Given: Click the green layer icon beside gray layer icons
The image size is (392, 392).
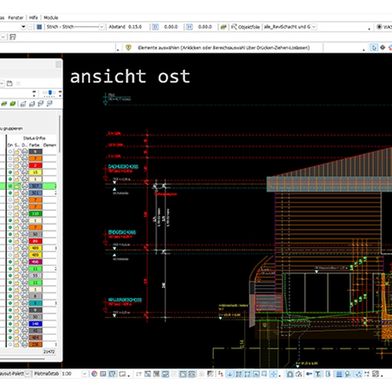Looking at the screenshot, I should click(13, 104).
